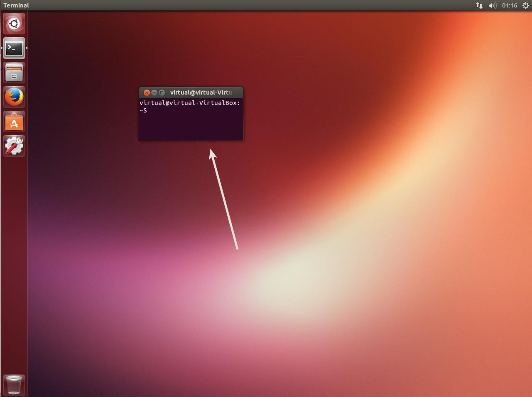This screenshot has width=532, height=397.
Task: Click the Terminal title in top panel
Action: coord(16,5)
